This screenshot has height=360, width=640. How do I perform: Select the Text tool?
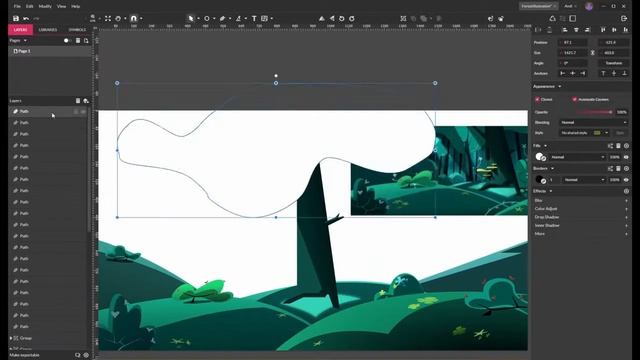coord(254,18)
